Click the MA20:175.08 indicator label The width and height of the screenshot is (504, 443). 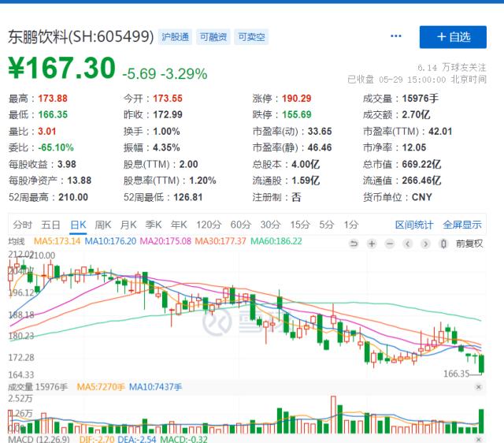pyautogui.click(x=165, y=241)
